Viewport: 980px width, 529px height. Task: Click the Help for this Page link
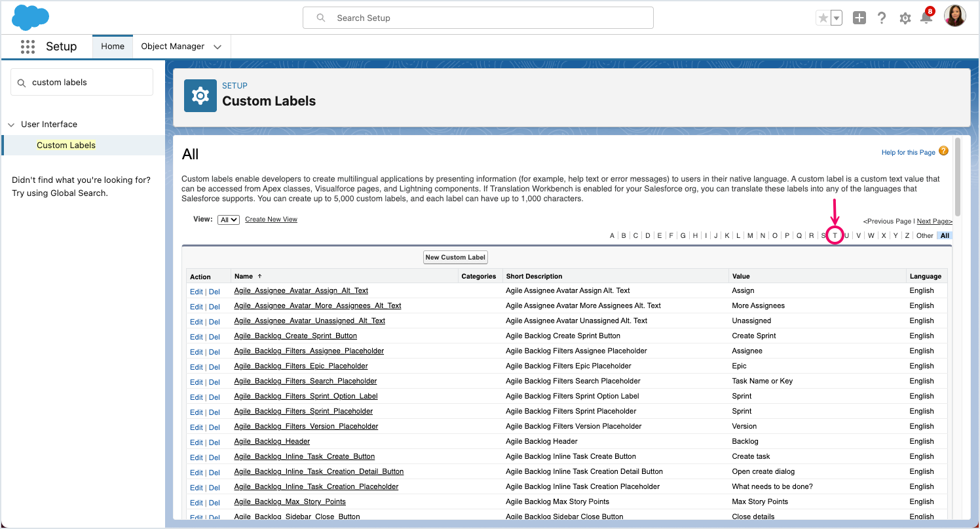point(908,153)
